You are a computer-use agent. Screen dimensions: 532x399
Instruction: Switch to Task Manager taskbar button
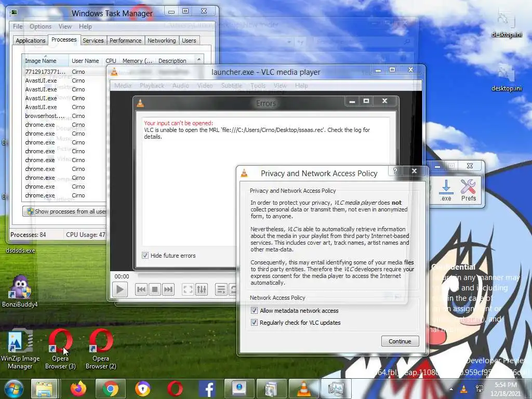coord(336,389)
